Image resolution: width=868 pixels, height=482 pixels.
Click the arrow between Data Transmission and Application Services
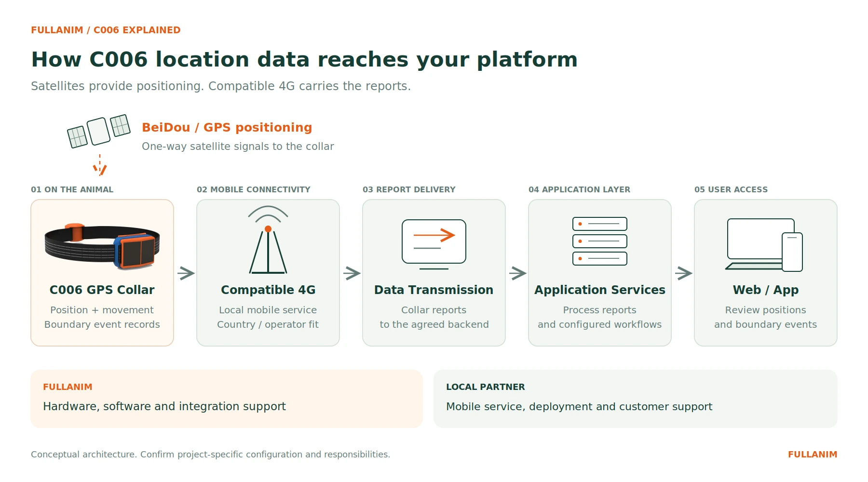point(518,273)
